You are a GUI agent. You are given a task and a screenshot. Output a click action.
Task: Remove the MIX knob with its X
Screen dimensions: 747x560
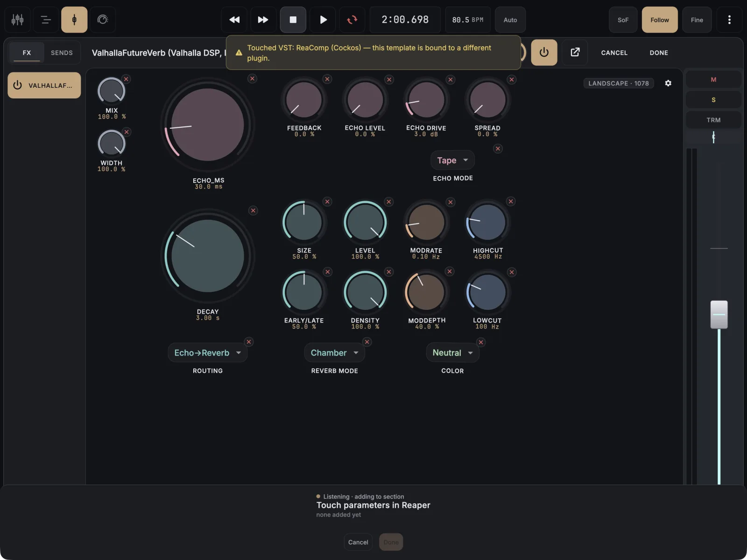[x=126, y=79]
